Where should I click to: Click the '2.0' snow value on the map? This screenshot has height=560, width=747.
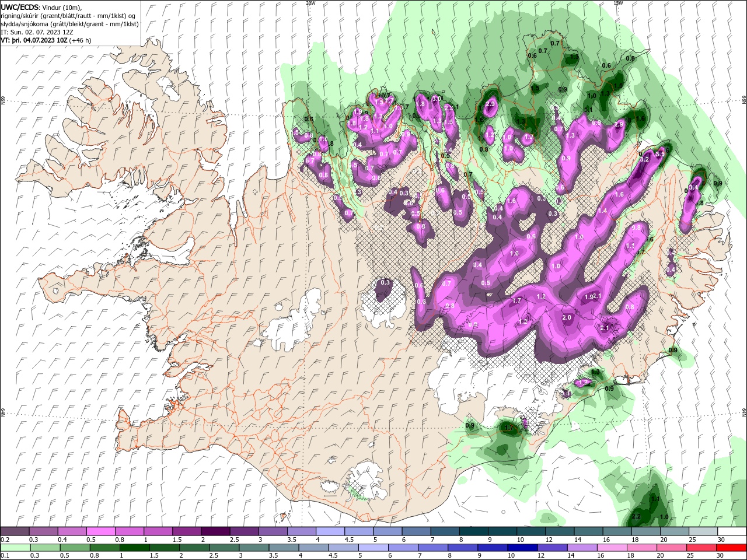(567, 317)
